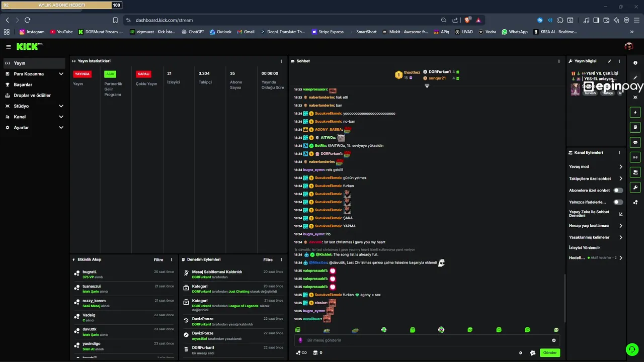Image resolution: width=644 pixels, height=362 pixels.
Task: Click İzleyici Yönlendir
Action: 585,248
